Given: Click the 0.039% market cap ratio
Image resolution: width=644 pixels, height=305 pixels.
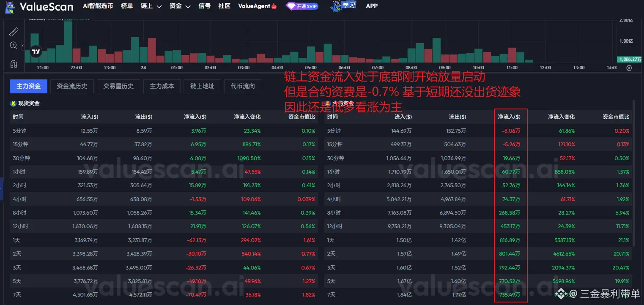Looking at the screenshot, I should point(306,199).
